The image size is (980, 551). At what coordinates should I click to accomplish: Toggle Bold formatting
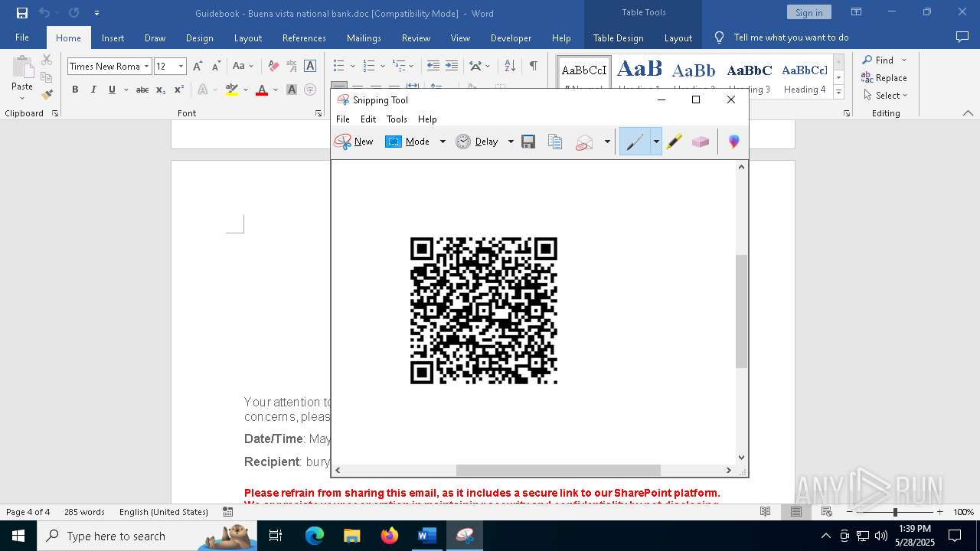point(75,90)
